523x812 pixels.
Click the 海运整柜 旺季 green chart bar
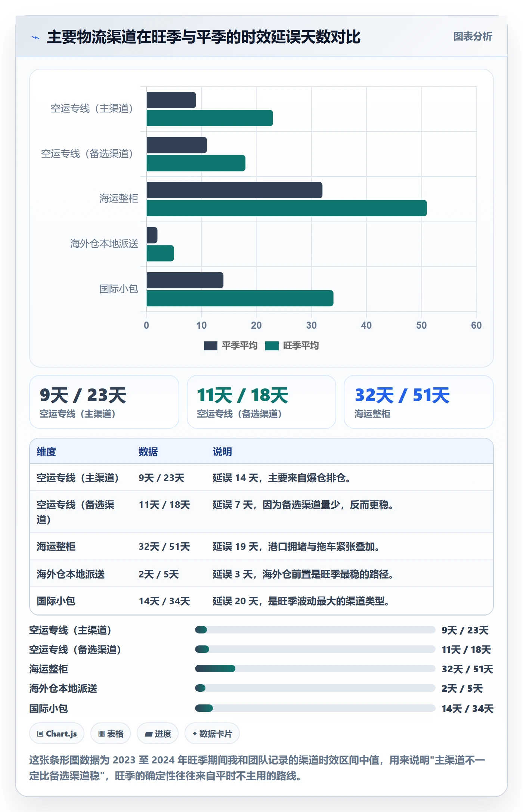(287, 208)
